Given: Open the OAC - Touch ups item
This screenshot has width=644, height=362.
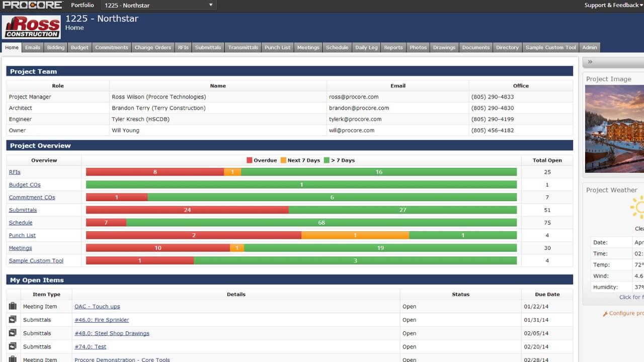Looking at the screenshot, I should tap(97, 306).
